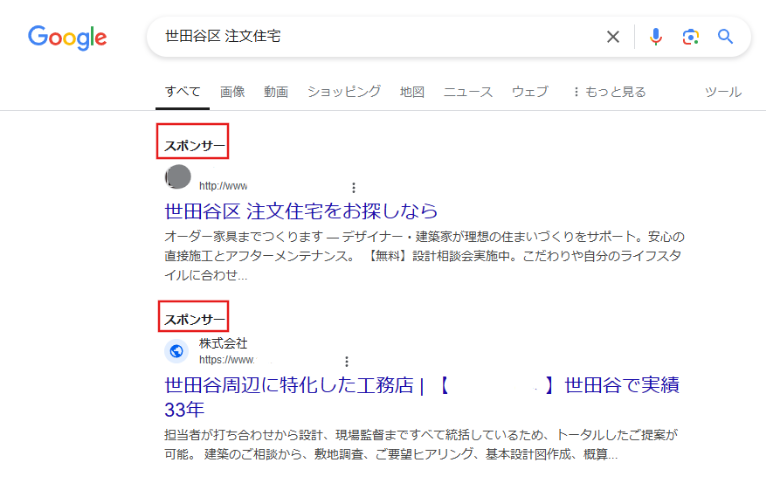Expand the もっと見る menu

pos(610,92)
